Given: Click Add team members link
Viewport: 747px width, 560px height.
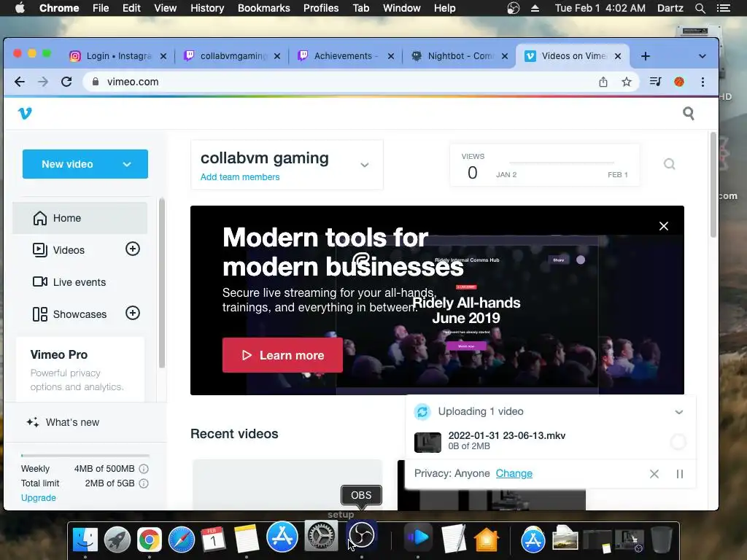Looking at the screenshot, I should [239, 177].
